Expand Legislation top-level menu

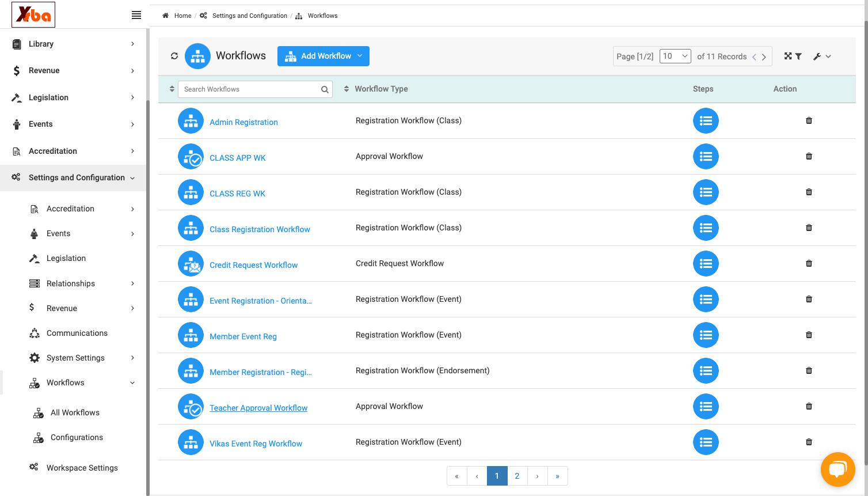[73, 97]
